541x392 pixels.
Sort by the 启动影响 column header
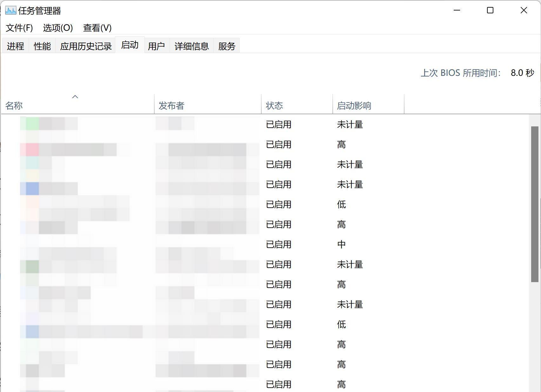[x=369, y=104]
